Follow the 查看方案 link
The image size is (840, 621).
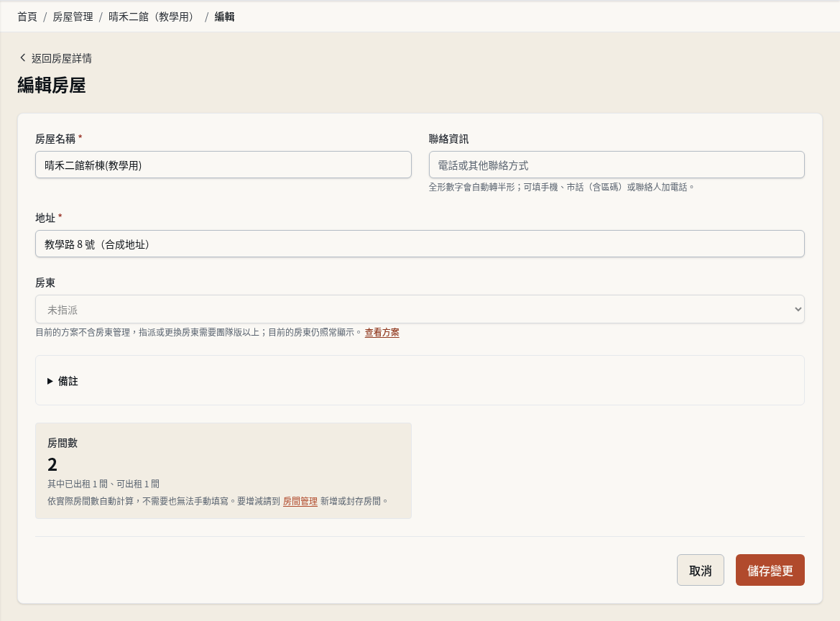[382, 332]
